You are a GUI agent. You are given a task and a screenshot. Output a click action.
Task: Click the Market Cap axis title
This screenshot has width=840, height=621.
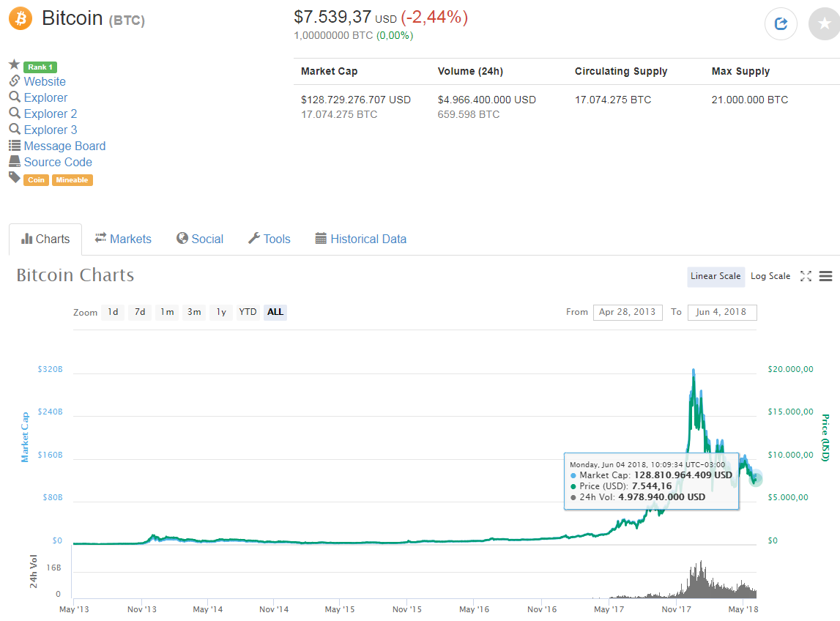pos(25,437)
